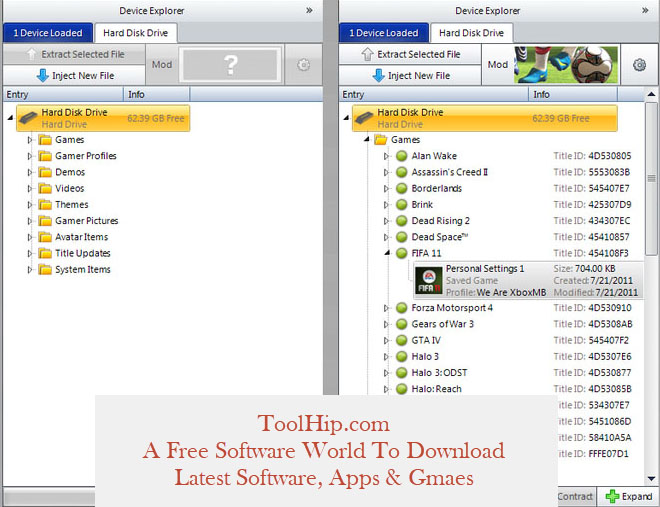Click the Demos folder icon

(x=45, y=172)
